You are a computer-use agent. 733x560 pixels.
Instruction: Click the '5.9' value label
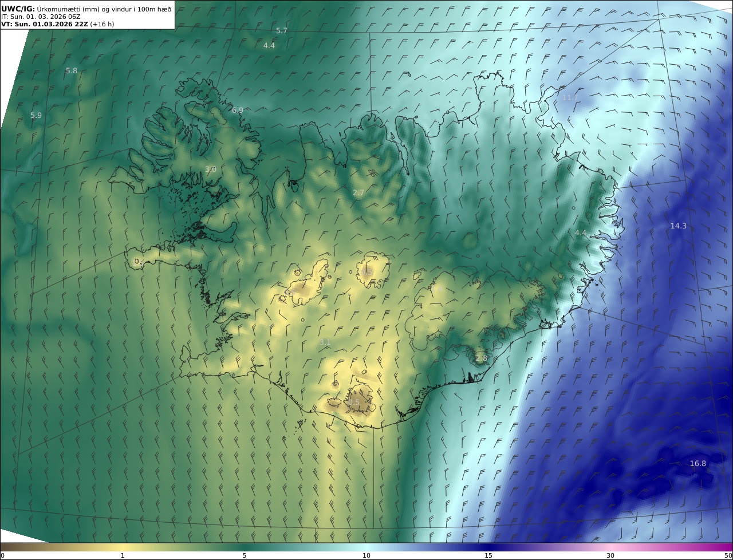pyautogui.click(x=36, y=115)
